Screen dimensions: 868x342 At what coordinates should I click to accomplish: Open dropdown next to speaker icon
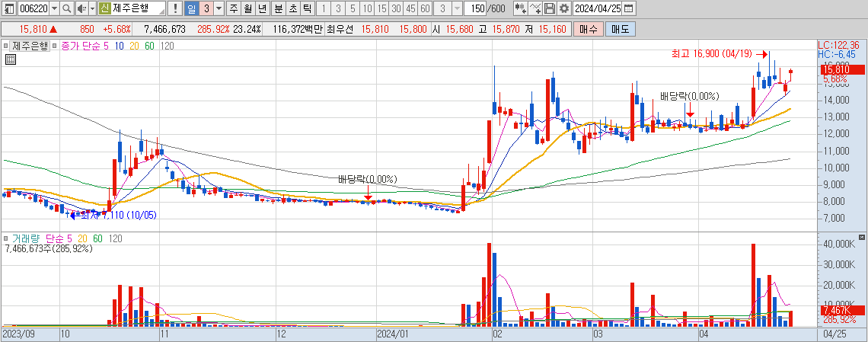[x=92, y=8]
